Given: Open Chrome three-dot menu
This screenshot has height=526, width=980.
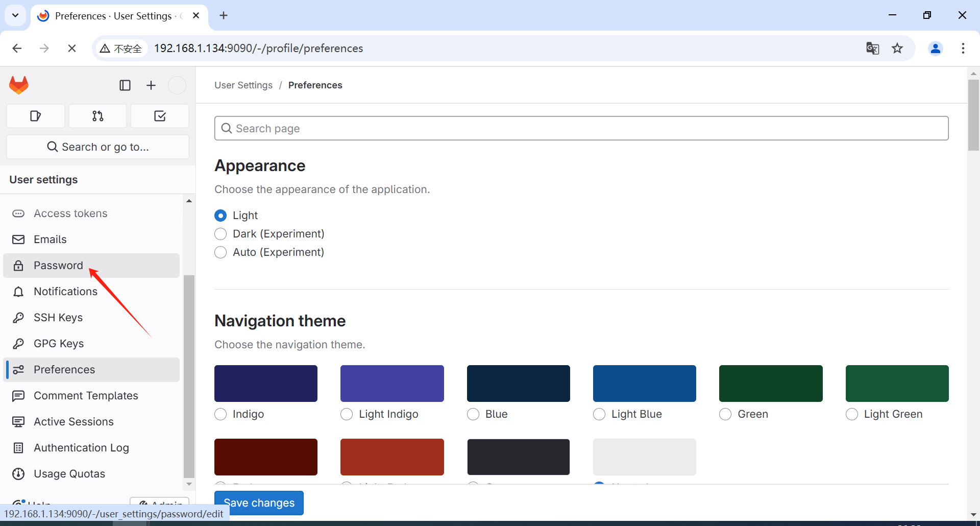Looking at the screenshot, I should coord(963,48).
